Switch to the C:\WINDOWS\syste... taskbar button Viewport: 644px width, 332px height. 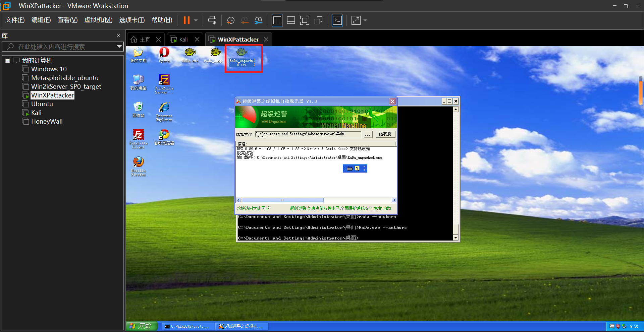point(188,326)
